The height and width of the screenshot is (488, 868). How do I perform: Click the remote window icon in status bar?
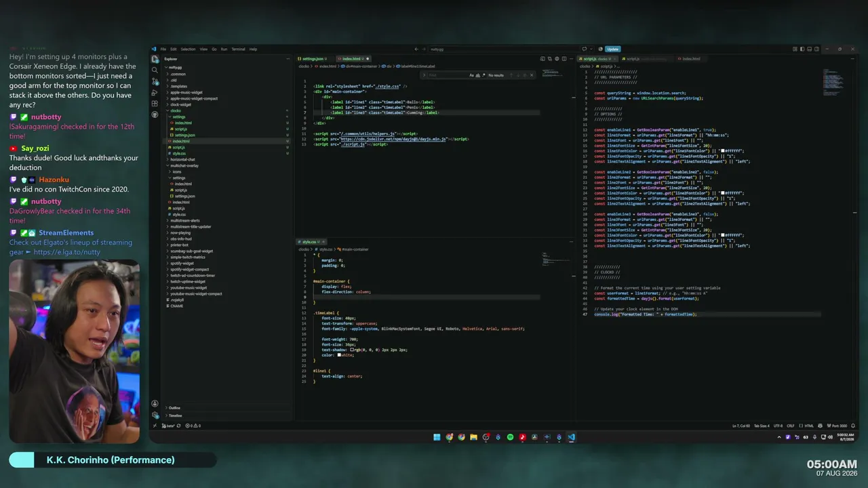click(x=155, y=426)
